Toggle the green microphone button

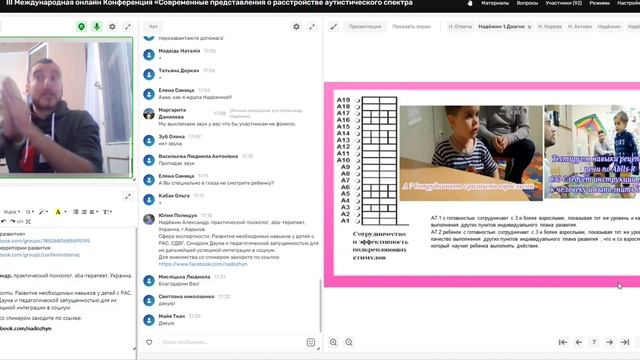[97, 27]
